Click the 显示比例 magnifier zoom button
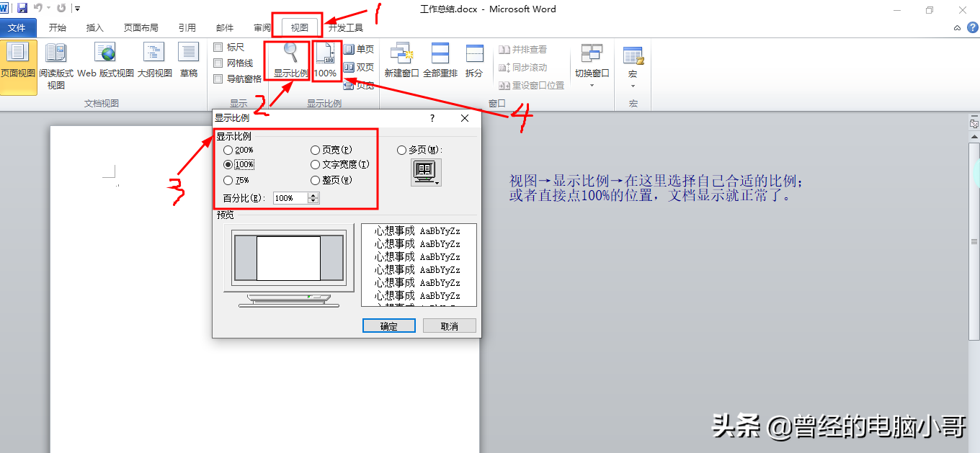The height and width of the screenshot is (453, 980). tap(290, 61)
